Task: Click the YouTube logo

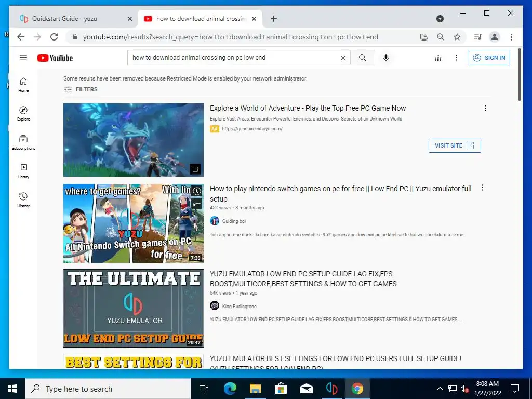Action: click(55, 58)
